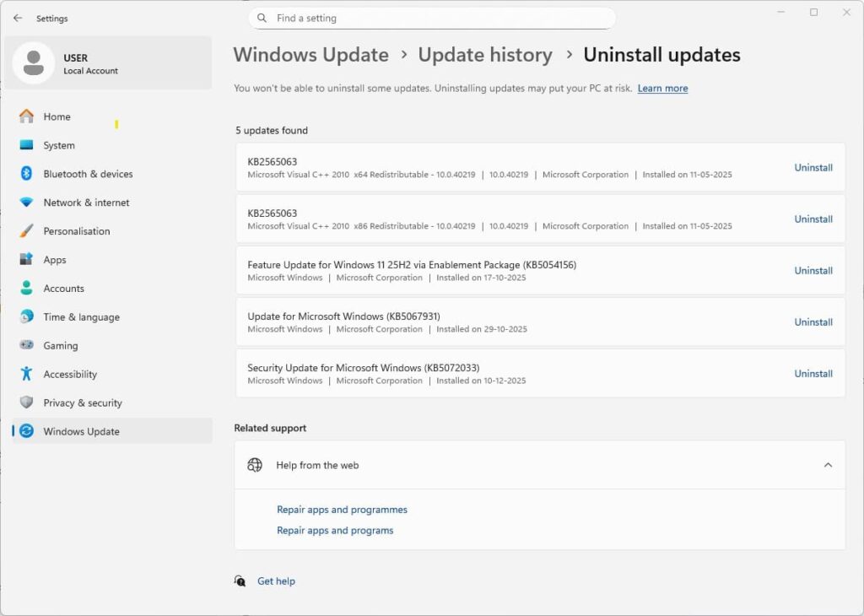Open the Apps settings section
This screenshot has width=864, height=616.
(x=112, y=260)
